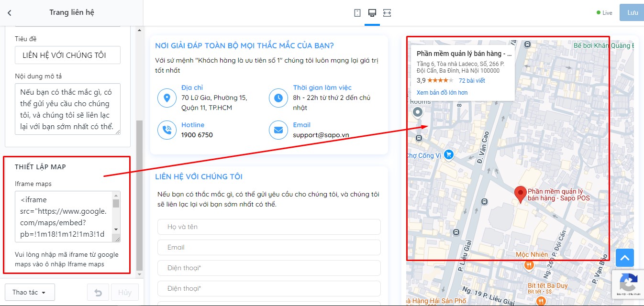Switch to desktop preview icon

tap(372, 13)
